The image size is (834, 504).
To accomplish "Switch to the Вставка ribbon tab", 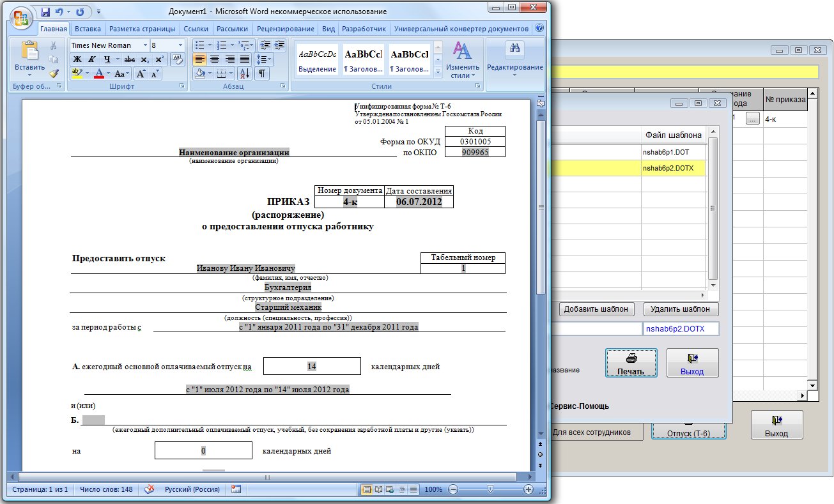I will point(88,29).
